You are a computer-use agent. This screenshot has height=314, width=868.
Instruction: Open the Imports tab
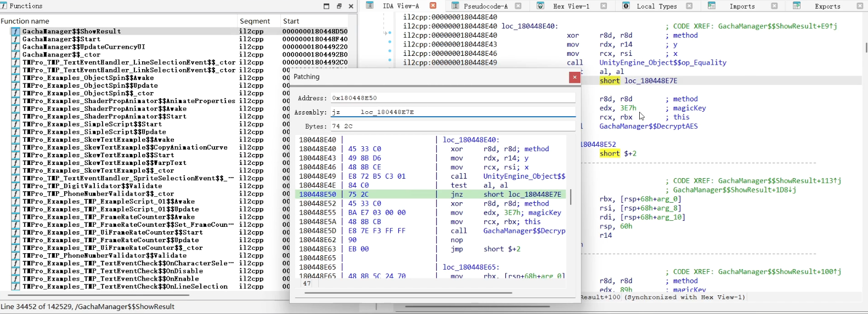(742, 6)
